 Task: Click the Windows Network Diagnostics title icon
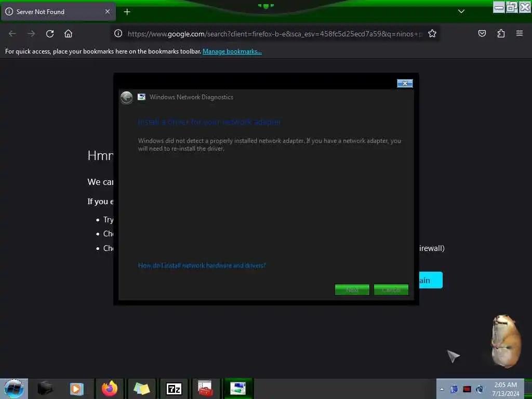(x=141, y=97)
